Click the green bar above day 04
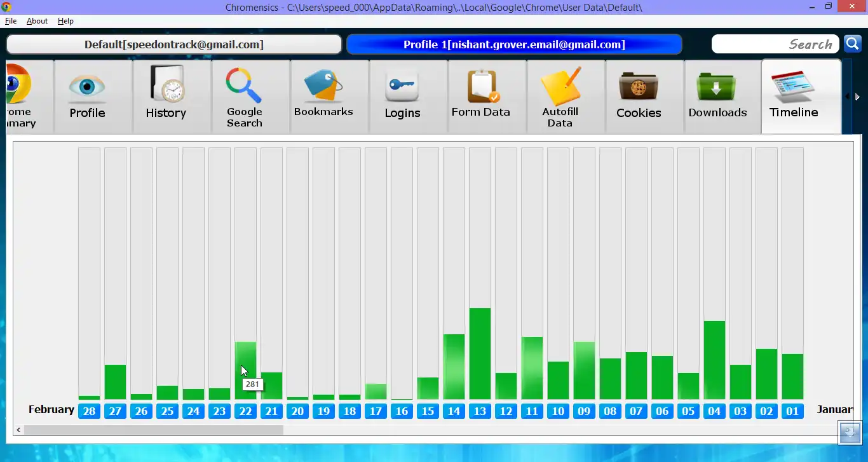 (x=714, y=360)
